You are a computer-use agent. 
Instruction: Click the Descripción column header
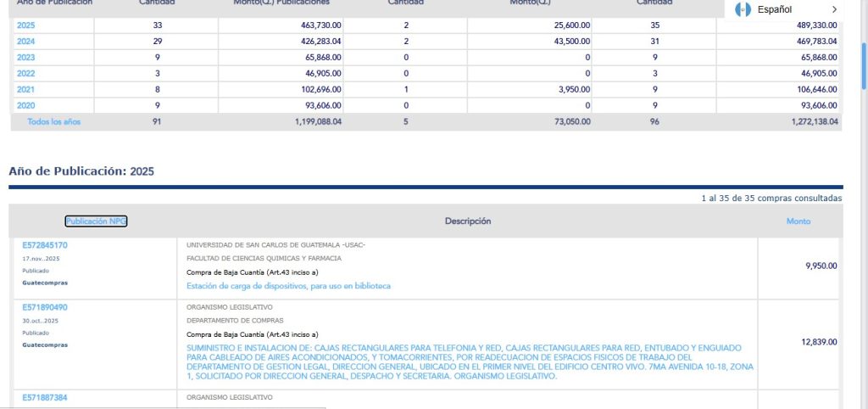tap(468, 221)
